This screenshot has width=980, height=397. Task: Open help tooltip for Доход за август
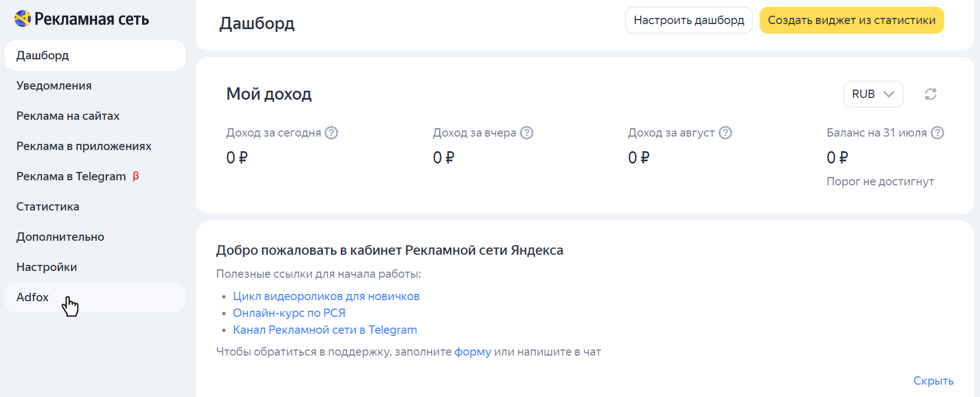725,133
